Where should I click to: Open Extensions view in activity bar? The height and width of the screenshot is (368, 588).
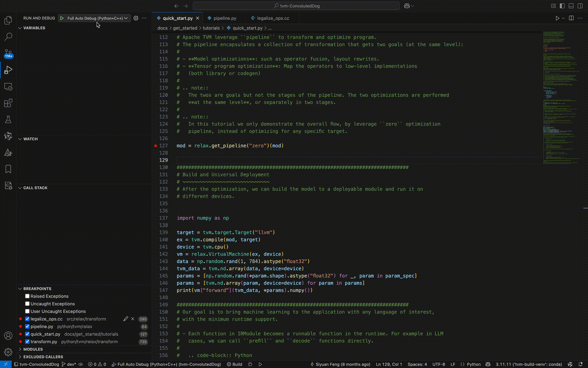[x=8, y=103]
